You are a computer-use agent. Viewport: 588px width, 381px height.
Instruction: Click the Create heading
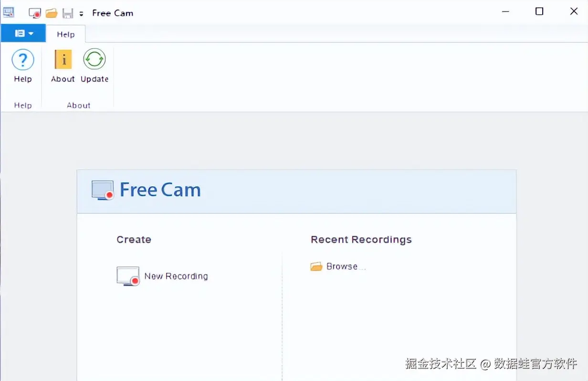point(134,240)
